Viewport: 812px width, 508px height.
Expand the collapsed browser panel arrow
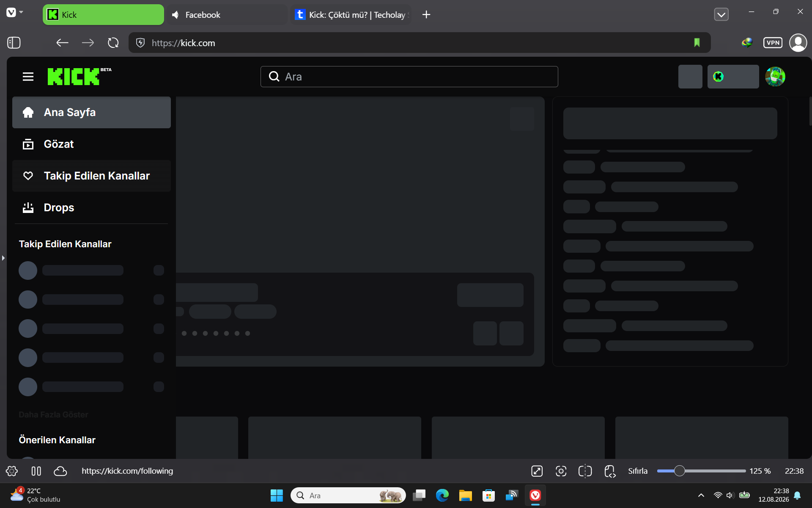(x=3, y=258)
